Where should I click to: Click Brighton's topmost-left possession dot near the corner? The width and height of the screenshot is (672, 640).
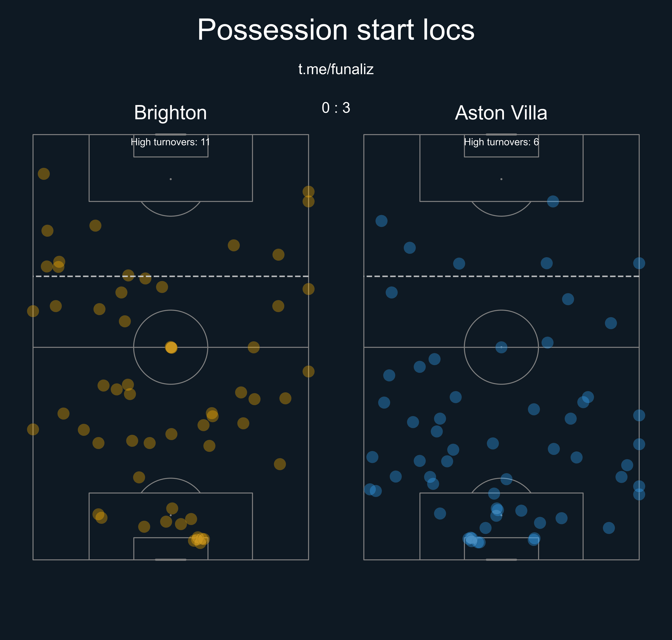point(44,174)
